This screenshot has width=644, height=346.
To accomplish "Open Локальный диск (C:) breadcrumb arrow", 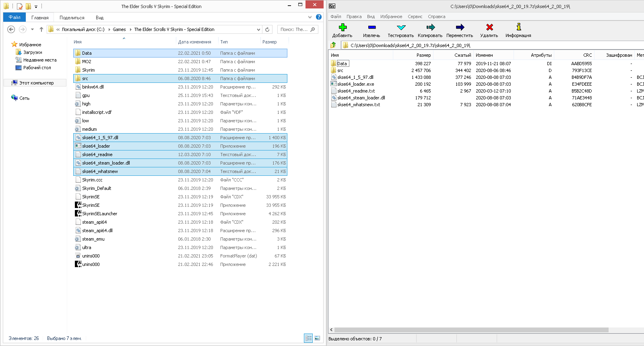I will point(109,29).
